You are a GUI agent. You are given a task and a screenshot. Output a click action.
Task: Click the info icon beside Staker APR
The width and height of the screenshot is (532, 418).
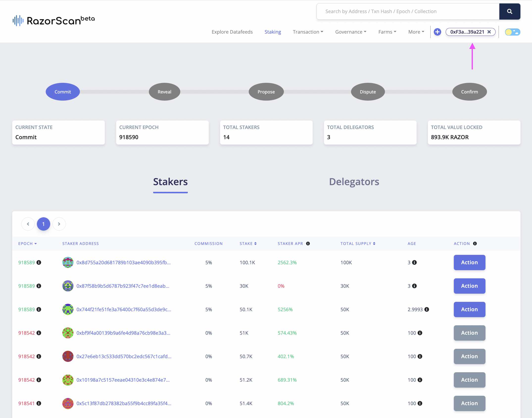(308, 243)
